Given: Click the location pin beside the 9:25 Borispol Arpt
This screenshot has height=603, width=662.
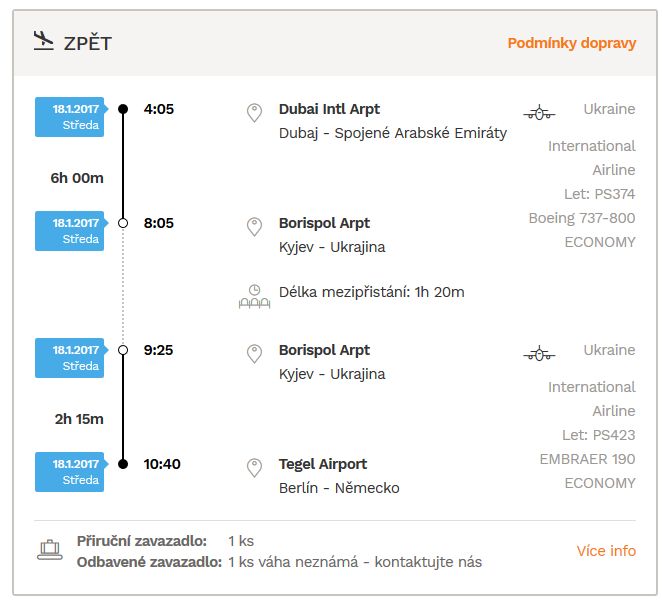Looking at the screenshot, I should 254,354.
